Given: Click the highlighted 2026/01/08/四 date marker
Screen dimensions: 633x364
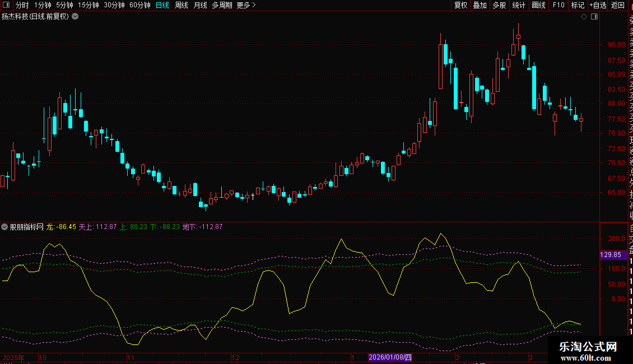Looking at the screenshot, I should click(390, 357).
